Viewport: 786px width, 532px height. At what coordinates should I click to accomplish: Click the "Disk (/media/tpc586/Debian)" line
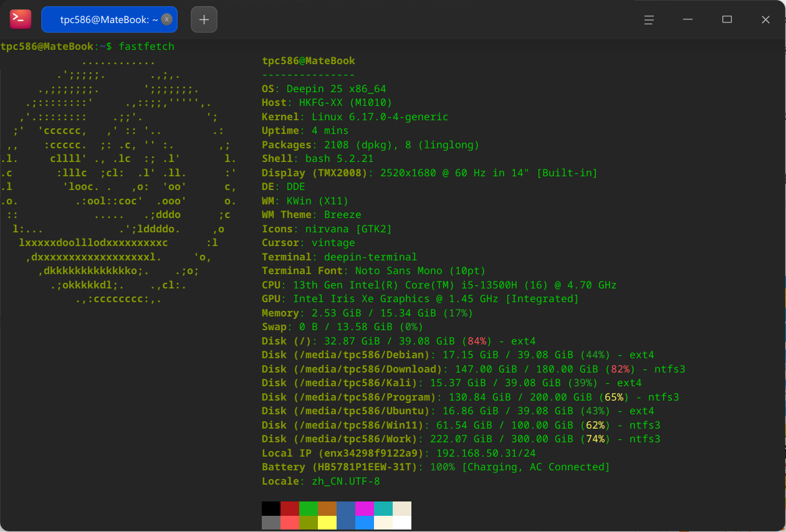(x=458, y=355)
